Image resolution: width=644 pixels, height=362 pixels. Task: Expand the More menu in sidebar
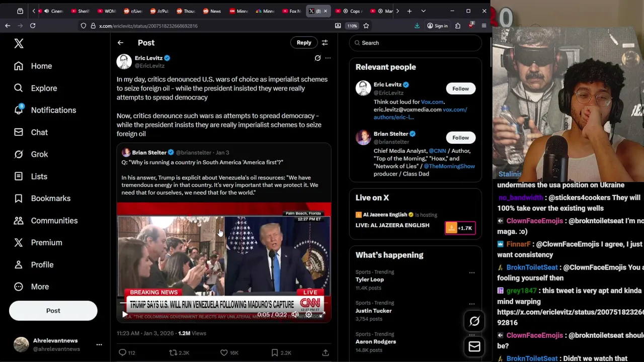pos(31,287)
